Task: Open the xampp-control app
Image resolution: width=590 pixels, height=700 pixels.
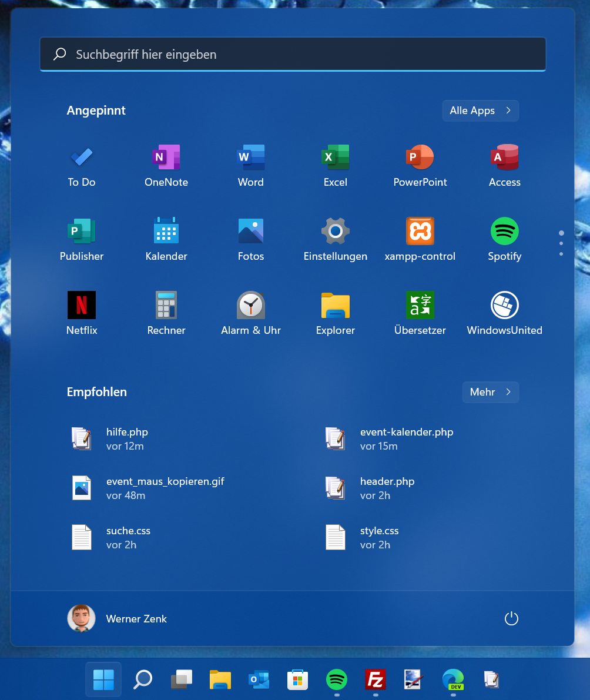Action: [x=420, y=239]
